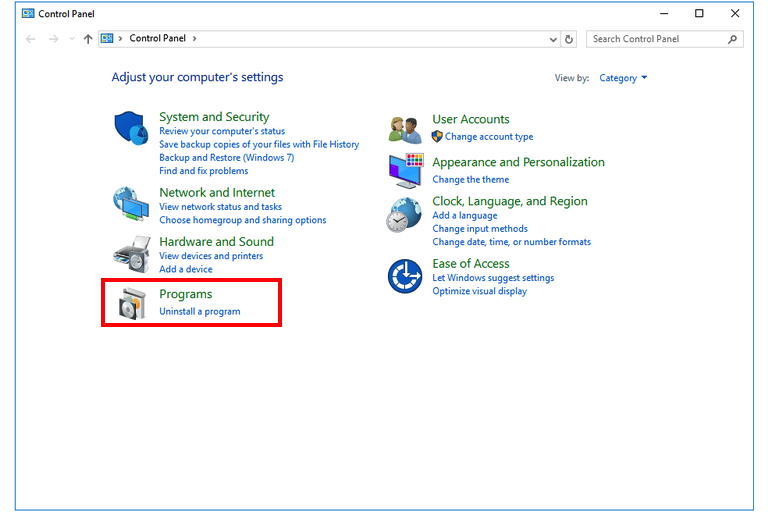Open View devices and printers
The image size is (768, 512).
pos(211,256)
